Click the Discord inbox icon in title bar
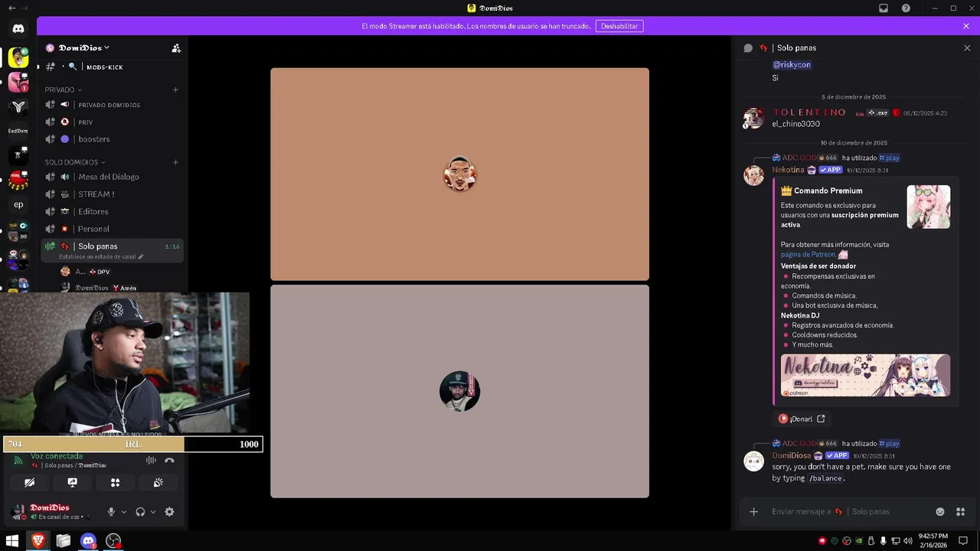The image size is (980, 551). [884, 8]
